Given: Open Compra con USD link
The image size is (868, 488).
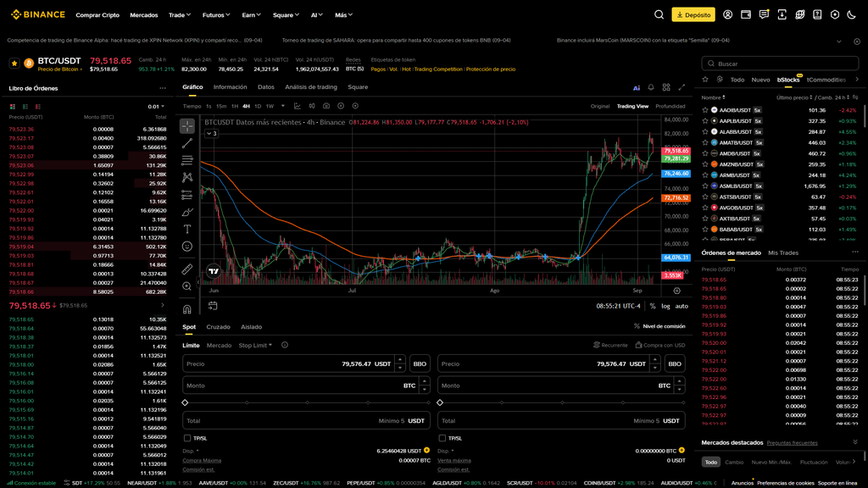Looking at the screenshot, I should click(x=659, y=346).
